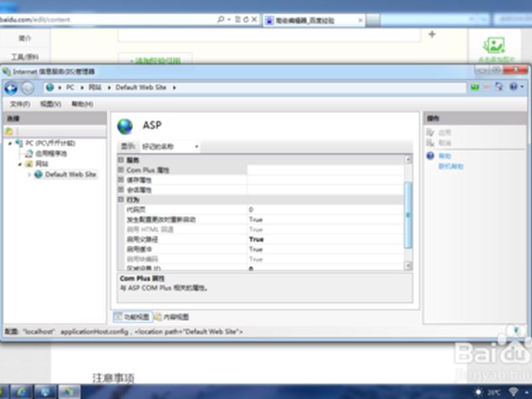Click the globe icon in the IIS address breadcrumb
Image resolution: width=532 pixels, height=399 pixels.
[50, 88]
